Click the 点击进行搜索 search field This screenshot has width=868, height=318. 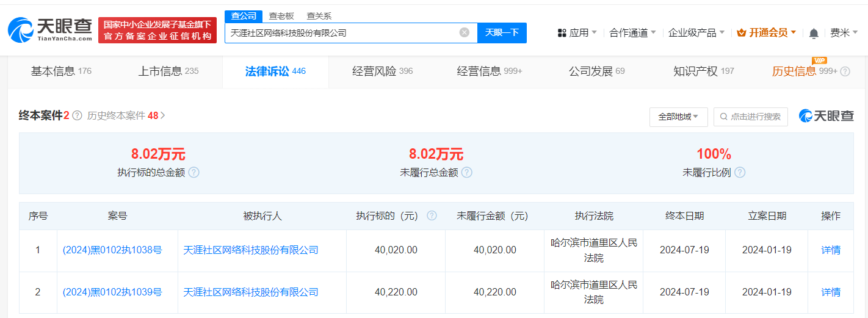pos(750,117)
